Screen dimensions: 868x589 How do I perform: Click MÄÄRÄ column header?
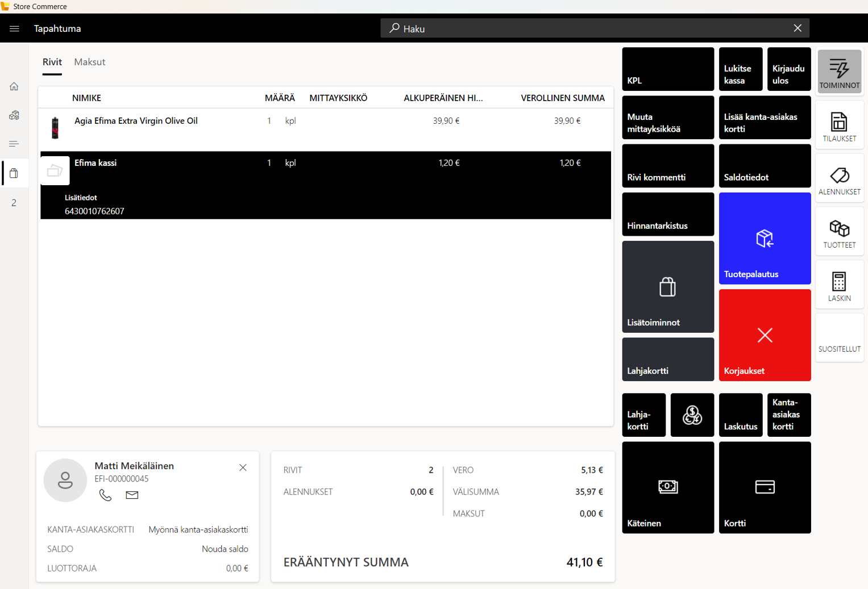280,98
